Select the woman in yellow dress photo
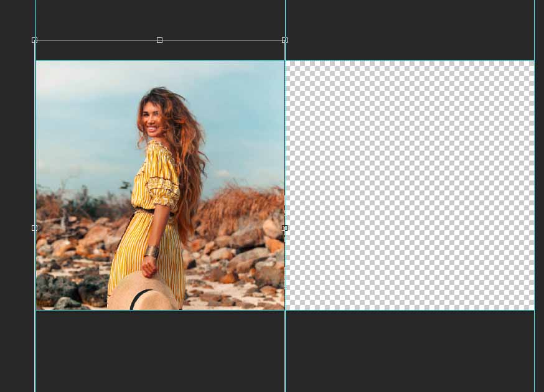 tap(161, 185)
